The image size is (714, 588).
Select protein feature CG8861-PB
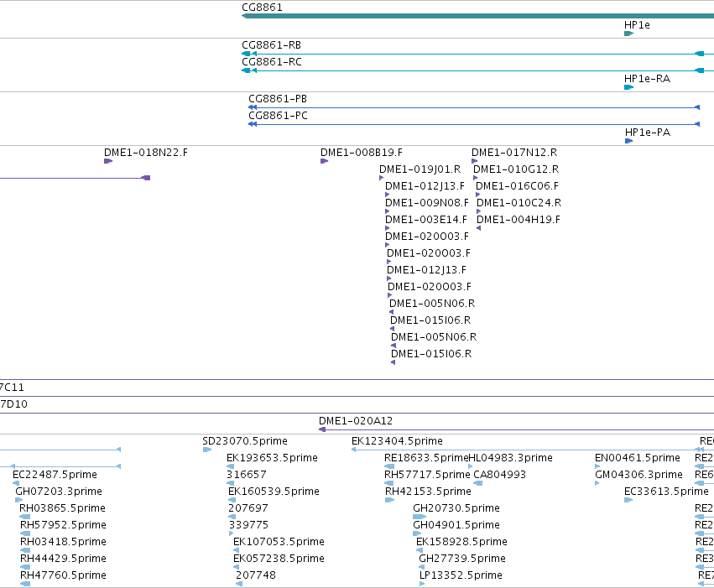(474, 107)
